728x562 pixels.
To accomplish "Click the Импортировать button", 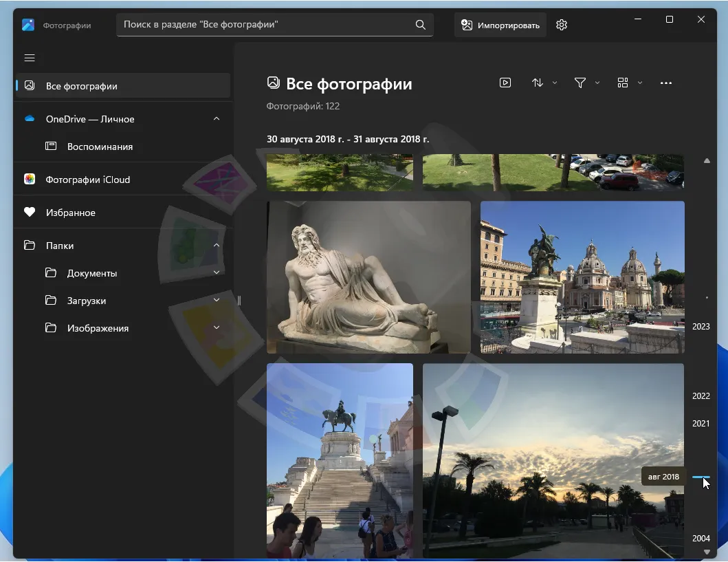I will pyautogui.click(x=500, y=24).
